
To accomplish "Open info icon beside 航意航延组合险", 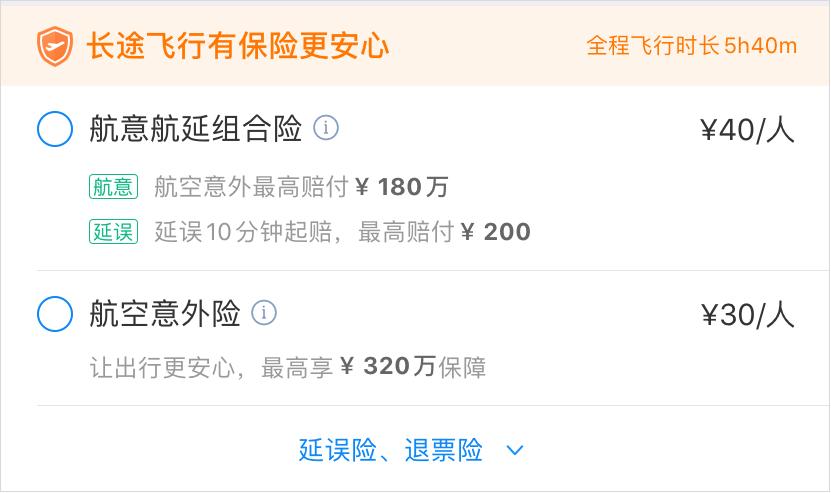I will tap(326, 129).
